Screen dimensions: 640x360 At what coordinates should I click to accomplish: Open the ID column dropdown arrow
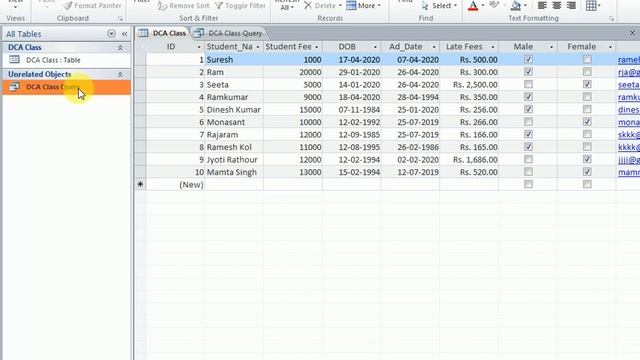coord(199,47)
